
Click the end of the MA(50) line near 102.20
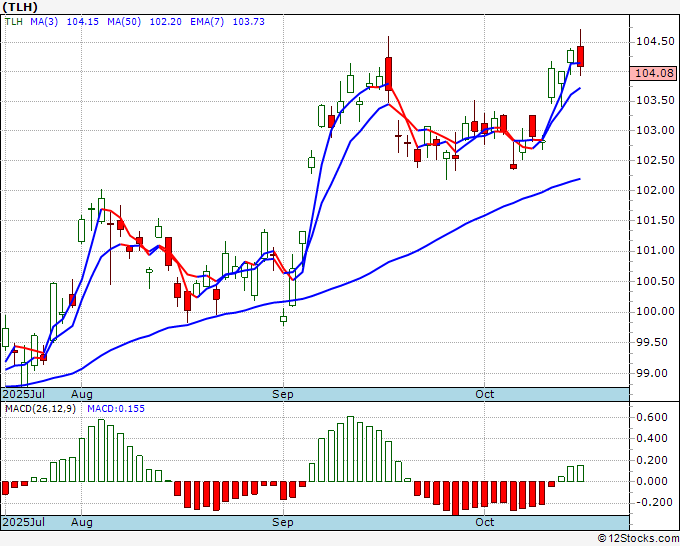[579, 179]
